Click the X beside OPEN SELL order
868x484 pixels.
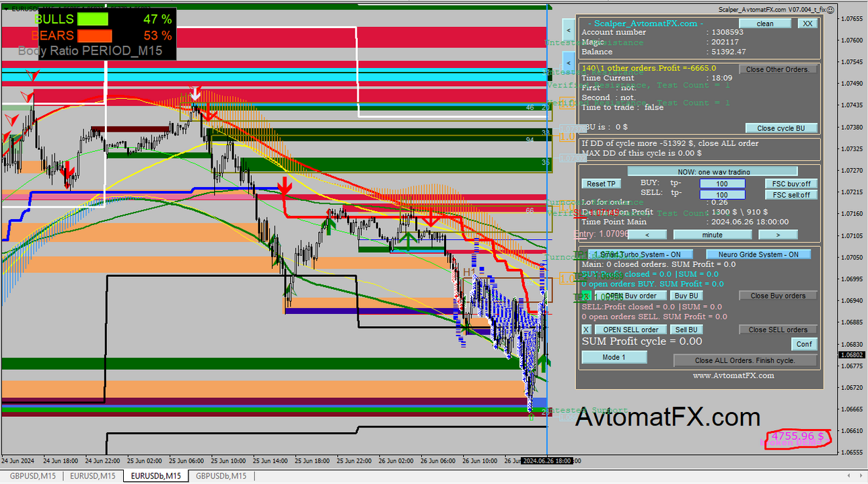[x=586, y=329]
